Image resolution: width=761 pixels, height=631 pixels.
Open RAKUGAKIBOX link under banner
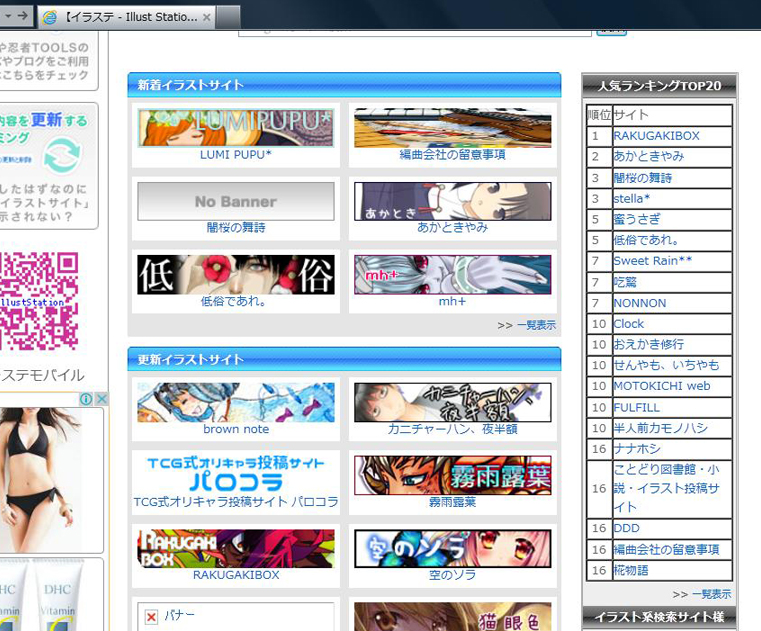click(x=236, y=575)
